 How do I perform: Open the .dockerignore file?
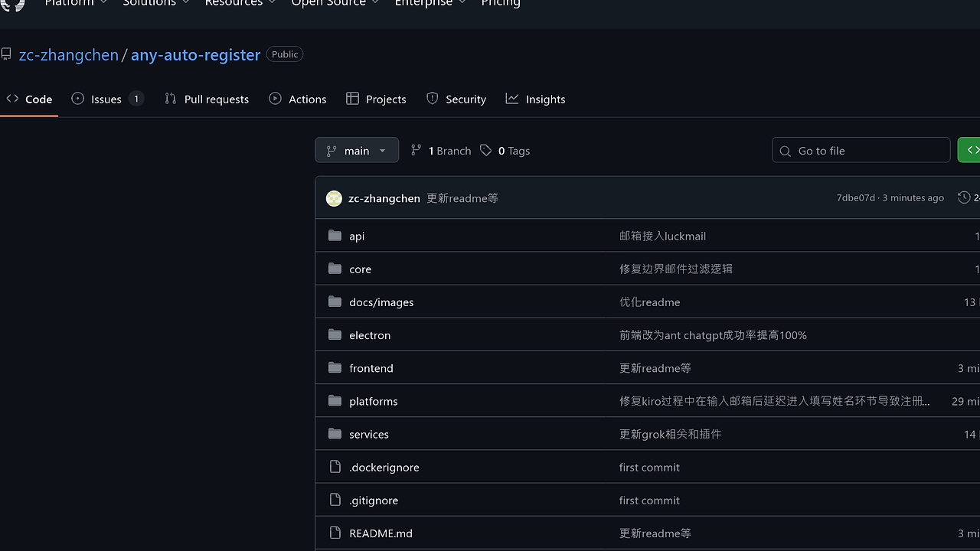point(384,467)
